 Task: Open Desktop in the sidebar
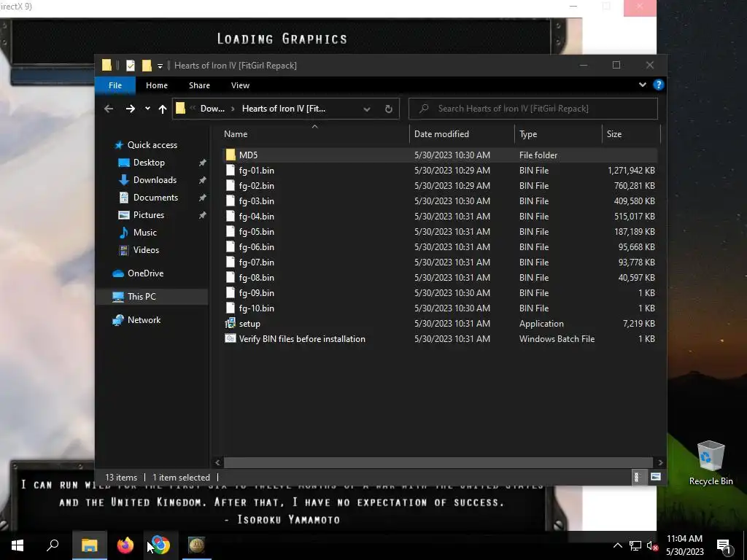(x=149, y=163)
